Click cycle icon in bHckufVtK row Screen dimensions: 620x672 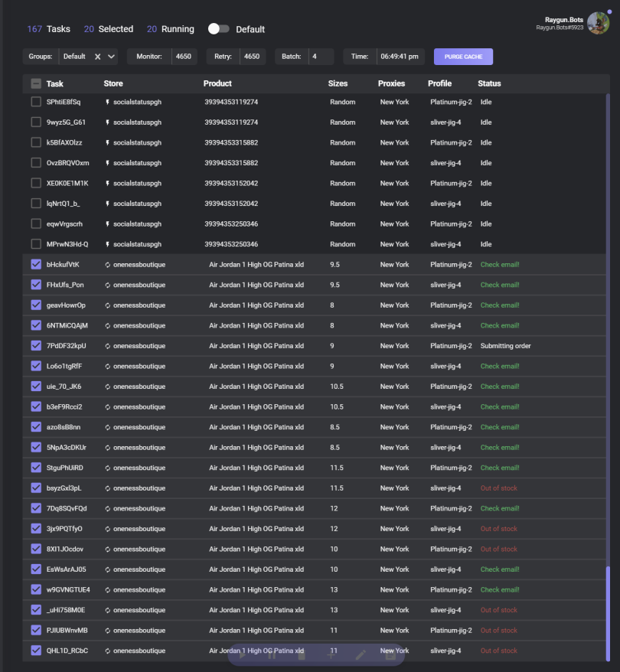pos(108,265)
